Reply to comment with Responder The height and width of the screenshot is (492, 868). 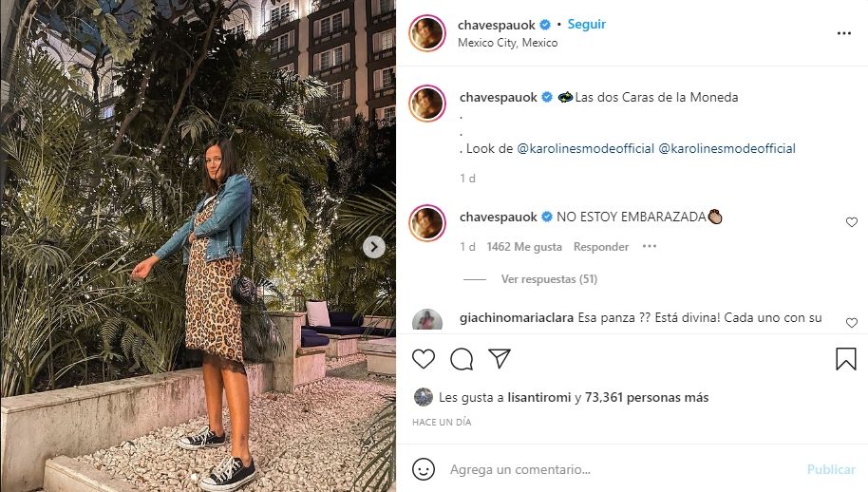coord(600,247)
